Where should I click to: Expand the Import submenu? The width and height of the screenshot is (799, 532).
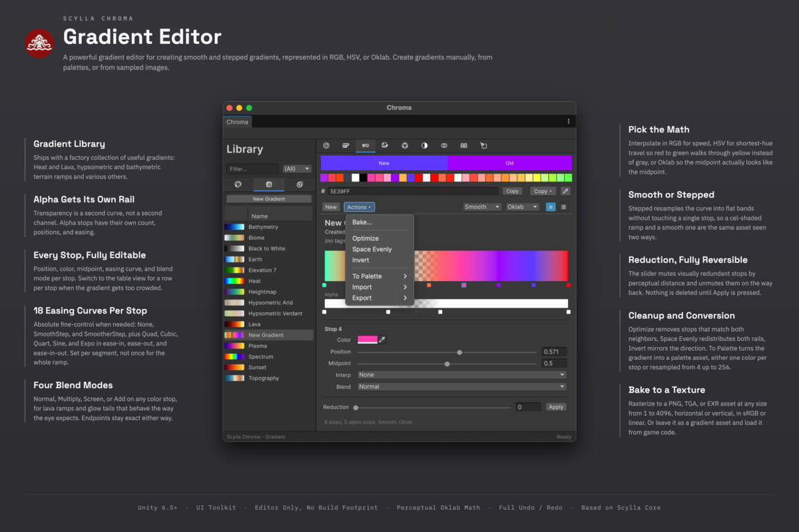380,287
